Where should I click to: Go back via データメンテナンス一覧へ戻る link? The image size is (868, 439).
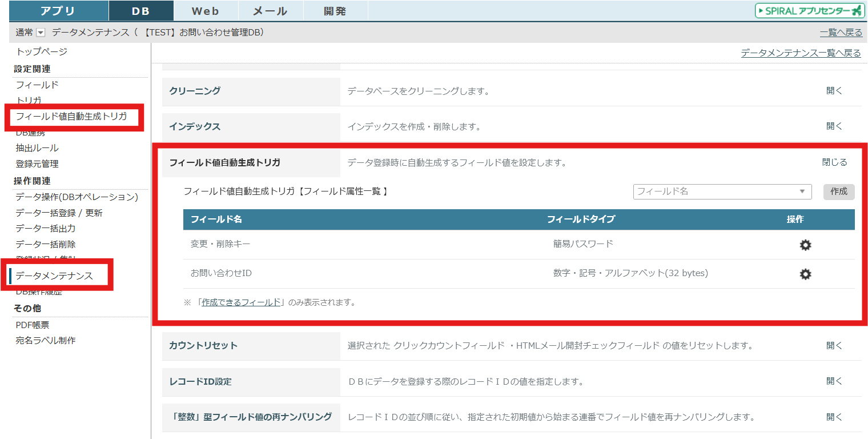pyautogui.click(x=801, y=53)
